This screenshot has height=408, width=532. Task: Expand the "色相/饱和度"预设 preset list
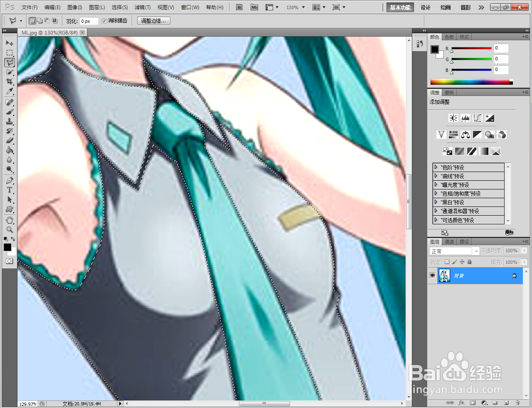point(436,193)
